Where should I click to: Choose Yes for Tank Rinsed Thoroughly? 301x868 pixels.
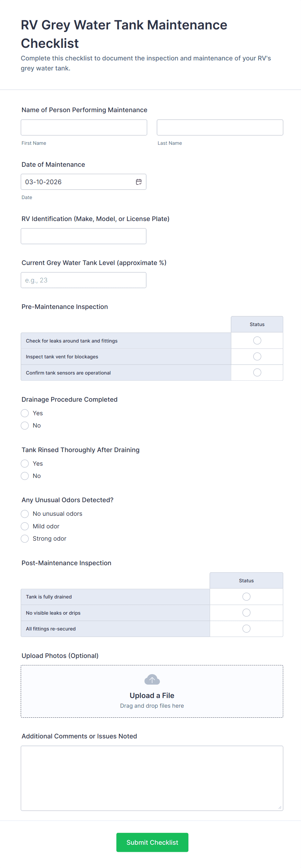[x=25, y=464]
